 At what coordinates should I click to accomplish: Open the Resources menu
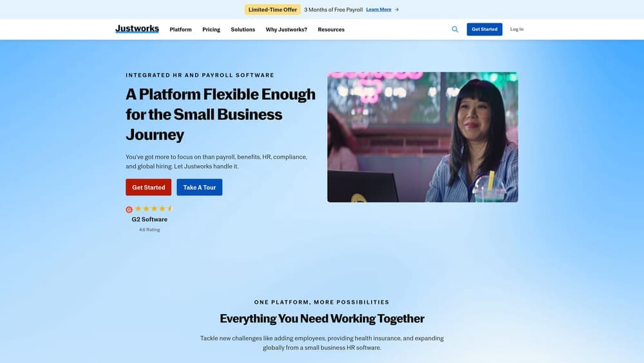point(331,30)
